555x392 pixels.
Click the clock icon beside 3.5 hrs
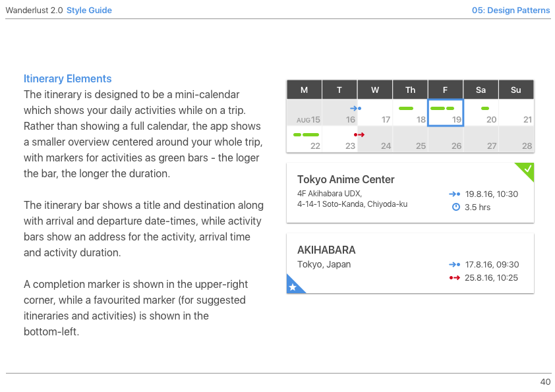point(456,207)
